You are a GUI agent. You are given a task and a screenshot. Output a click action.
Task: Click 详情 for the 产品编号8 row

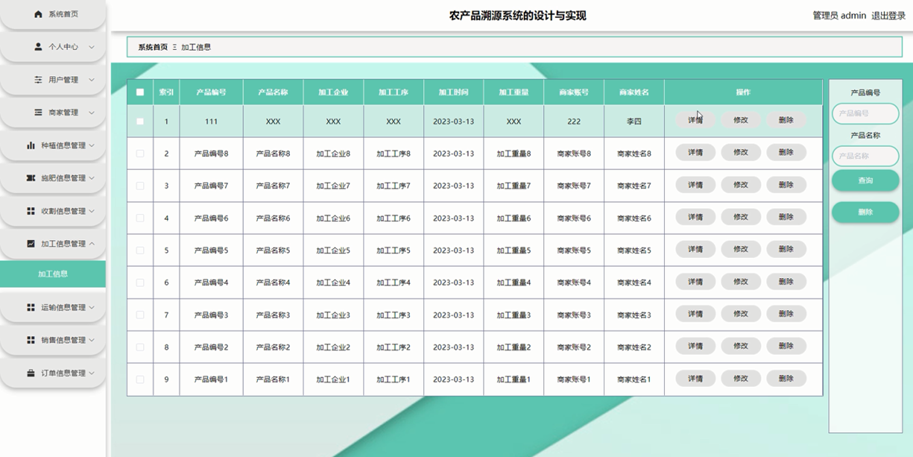tap(695, 153)
